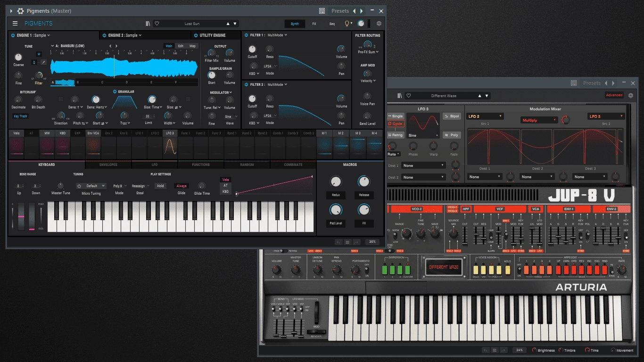Click the Different Waze LCD display on Jup-8 V
The height and width of the screenshot is (362, 644).
[x=444, y=267]
